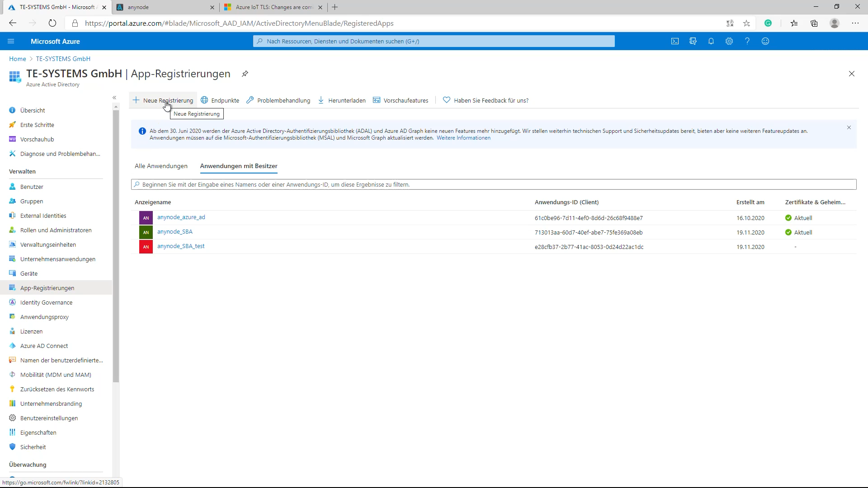Viewport: 868px width, 488px height.
Task: Click the application filter search field
Action: 494,184
